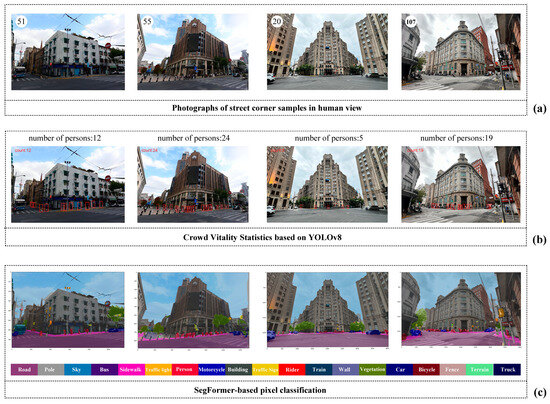Select the Truck legend swatch
Screen dimensions: 550x404
click(507, 370)
